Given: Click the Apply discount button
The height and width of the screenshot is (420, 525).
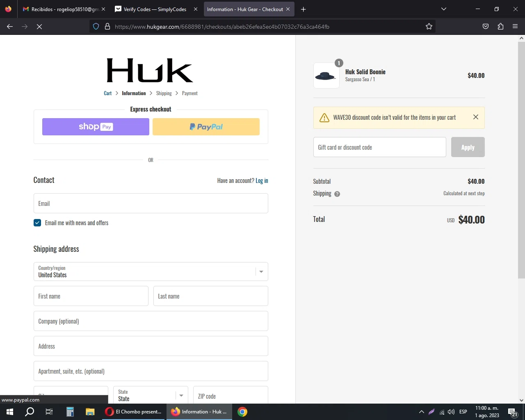Looking at the screenshot, I should [468, 147].
